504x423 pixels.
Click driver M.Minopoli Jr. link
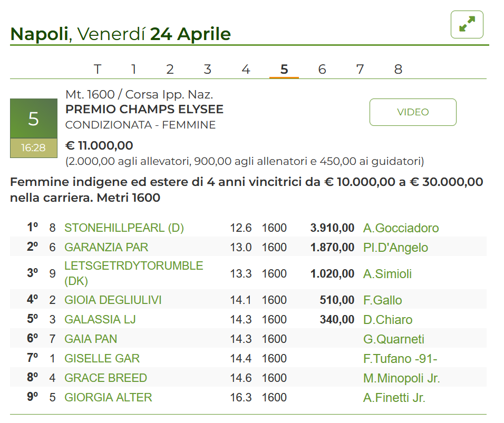401,378
